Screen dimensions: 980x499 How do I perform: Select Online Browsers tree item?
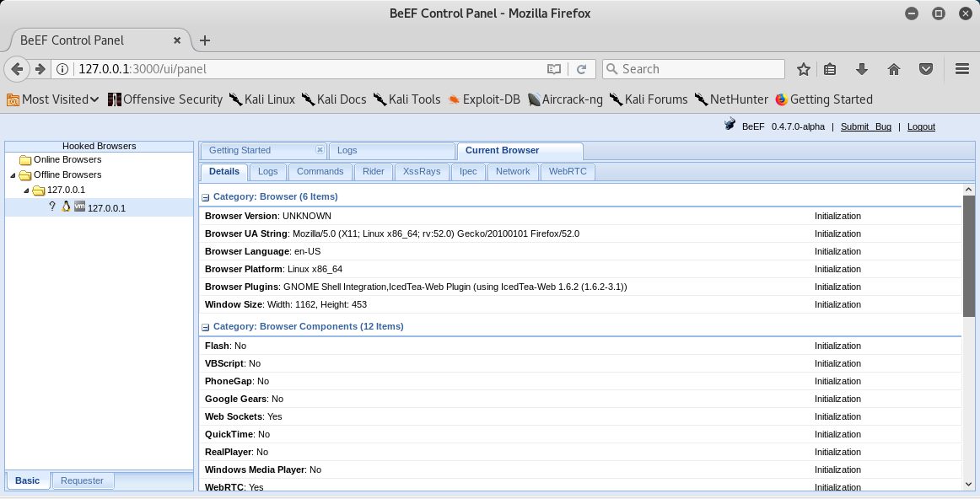(67, 160)
